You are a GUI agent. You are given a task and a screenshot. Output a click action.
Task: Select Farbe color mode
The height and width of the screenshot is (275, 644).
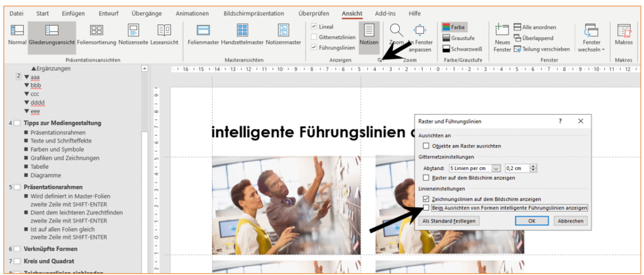click(x=454, y=28)
